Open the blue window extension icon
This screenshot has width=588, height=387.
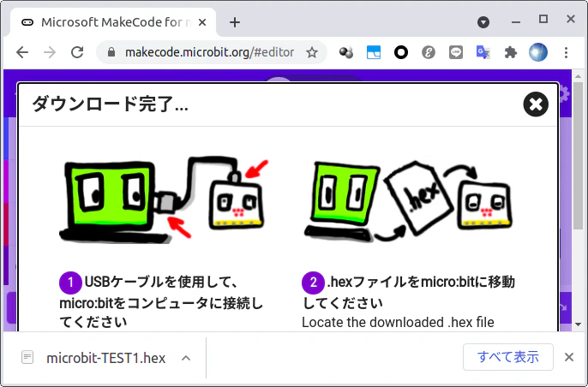click(374, 52)
